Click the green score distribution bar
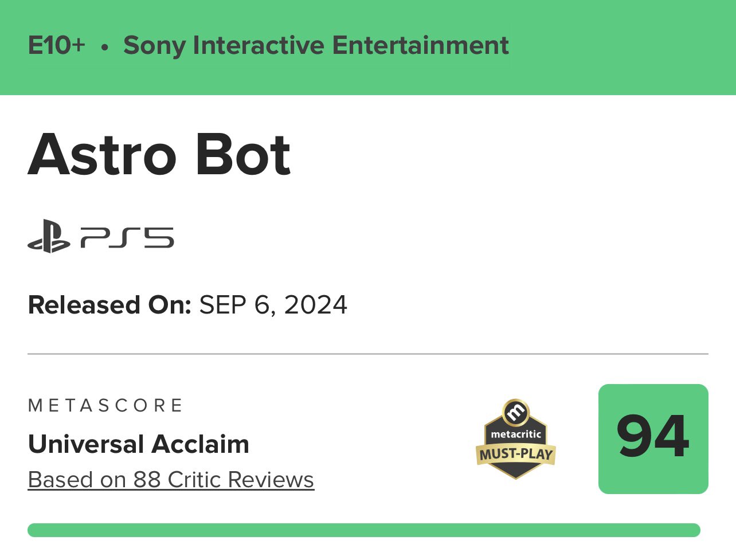This screenshot has height=560, width=736. pos(363,530)
